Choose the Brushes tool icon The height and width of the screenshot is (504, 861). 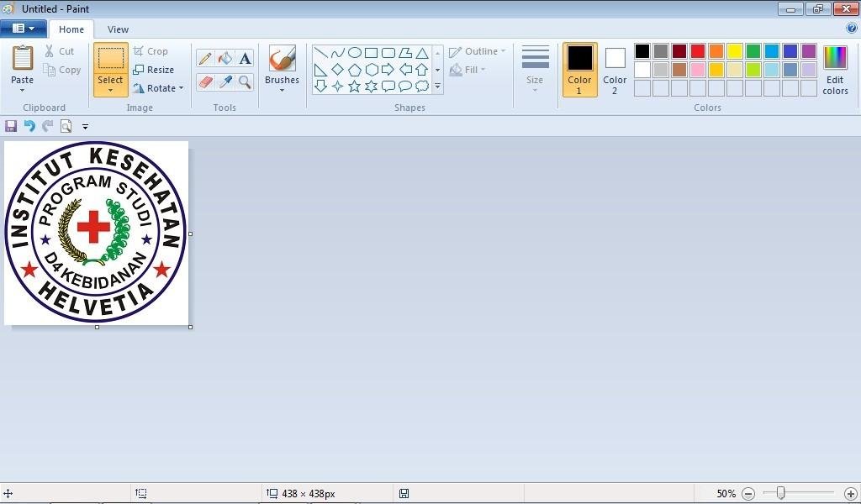point(283,58)
